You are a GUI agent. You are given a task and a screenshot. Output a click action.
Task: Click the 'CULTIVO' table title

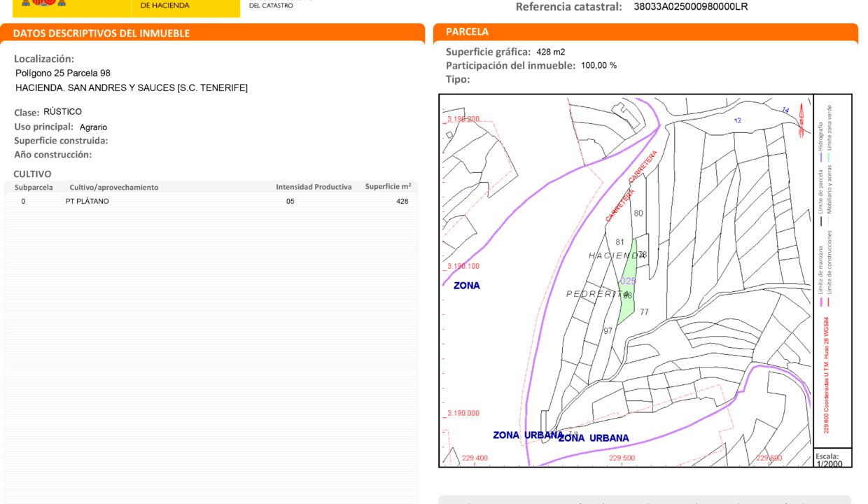pyautogui.click(x=32, y=174)
